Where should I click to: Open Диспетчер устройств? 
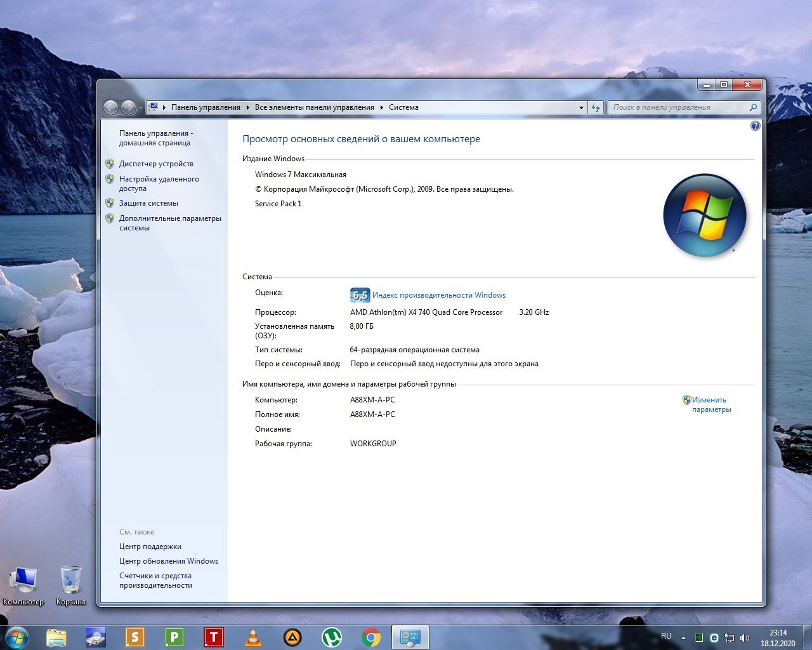coord(156,164)
